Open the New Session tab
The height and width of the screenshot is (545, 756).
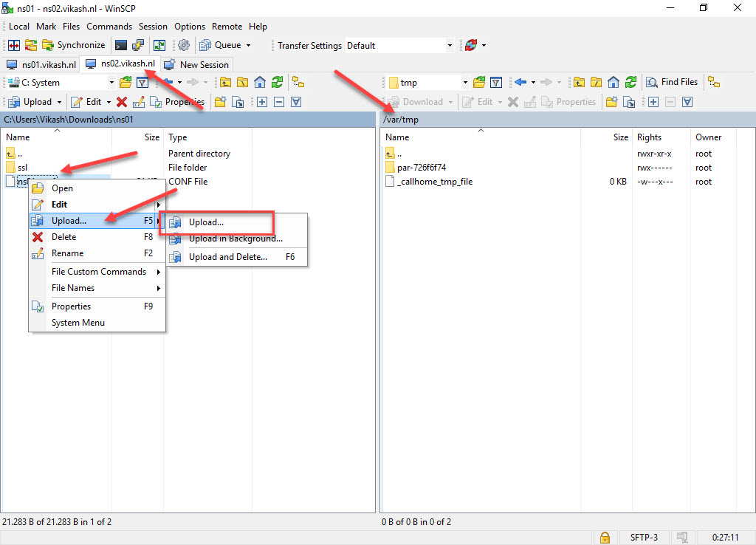coord(196,65)
